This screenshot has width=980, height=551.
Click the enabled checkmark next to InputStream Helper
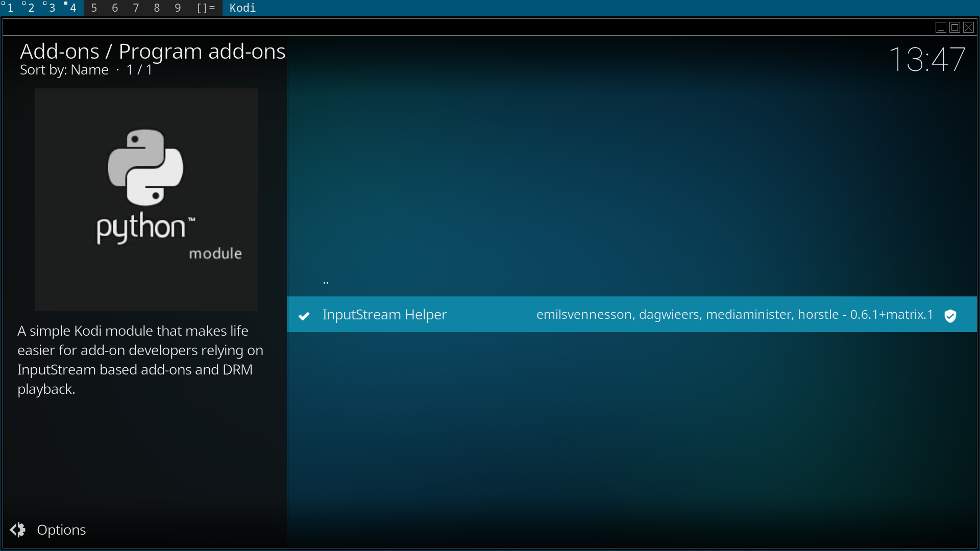pos(304,316)
